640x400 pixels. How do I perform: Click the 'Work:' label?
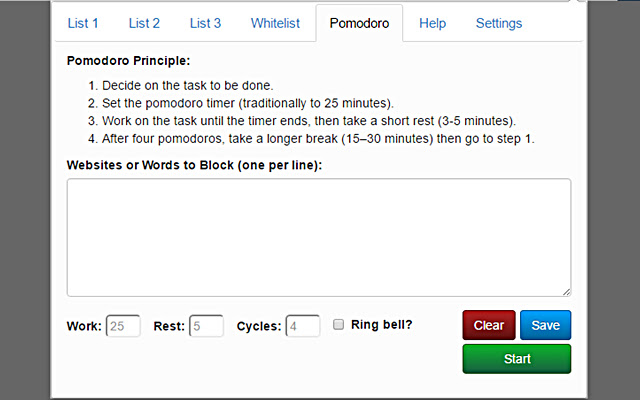pyautogui.click(x=84, y=326)
